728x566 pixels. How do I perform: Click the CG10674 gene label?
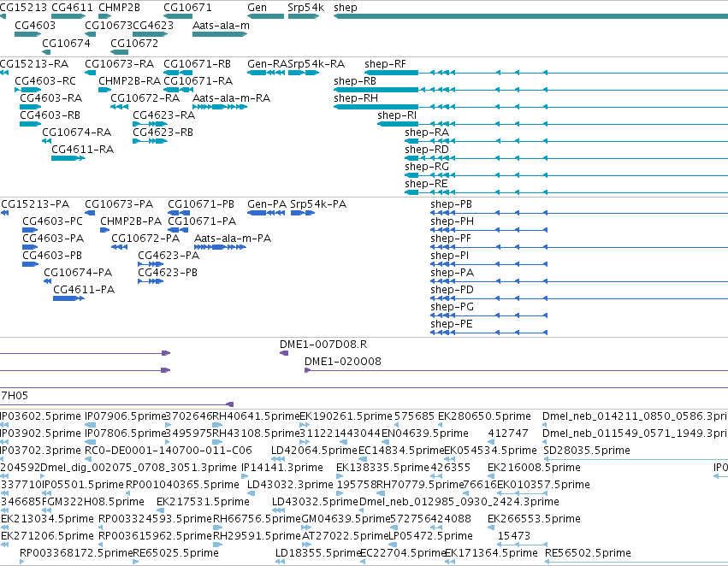(67, 43)
